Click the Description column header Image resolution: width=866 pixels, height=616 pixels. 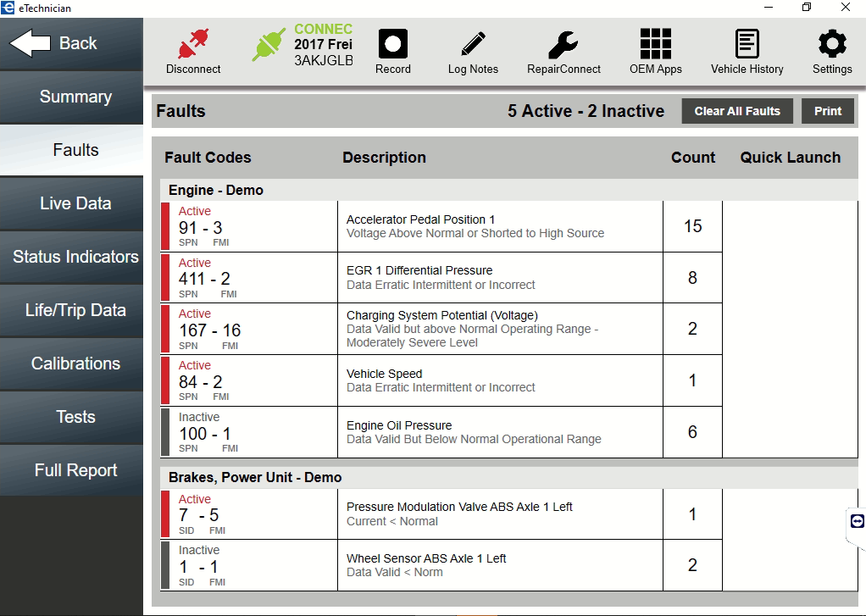[384, 158]
